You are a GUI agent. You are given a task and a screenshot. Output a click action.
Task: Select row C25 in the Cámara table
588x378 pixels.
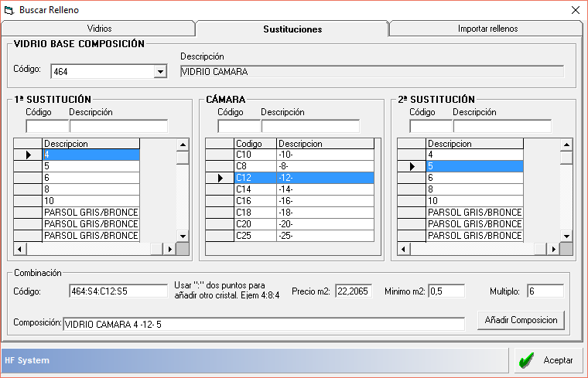pos(255,236)
